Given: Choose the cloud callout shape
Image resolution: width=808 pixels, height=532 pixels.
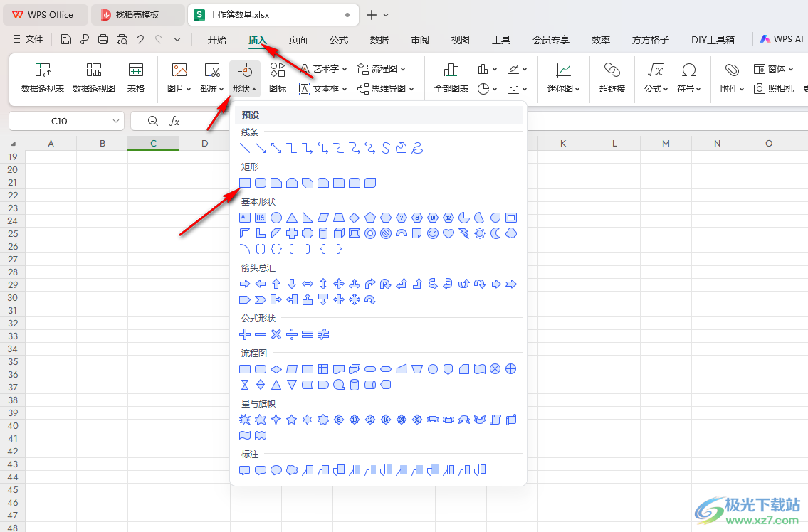Looking at the screenshot, I should pos(292,470).
